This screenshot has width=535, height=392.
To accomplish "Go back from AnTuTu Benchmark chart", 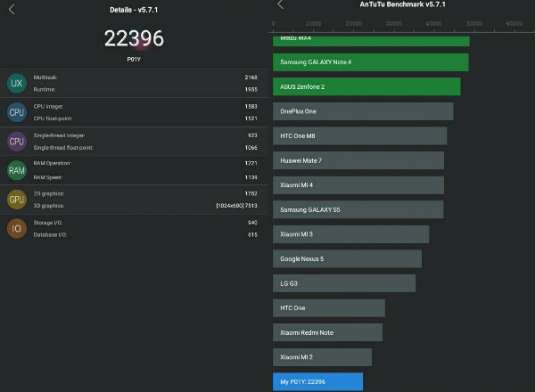I will [x=281, y=4].
